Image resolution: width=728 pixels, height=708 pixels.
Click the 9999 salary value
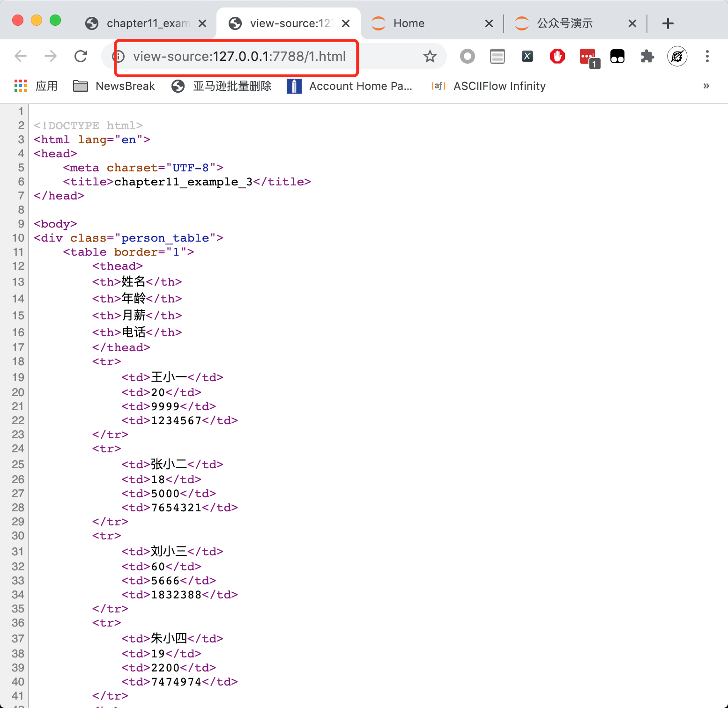click(165, 406)
